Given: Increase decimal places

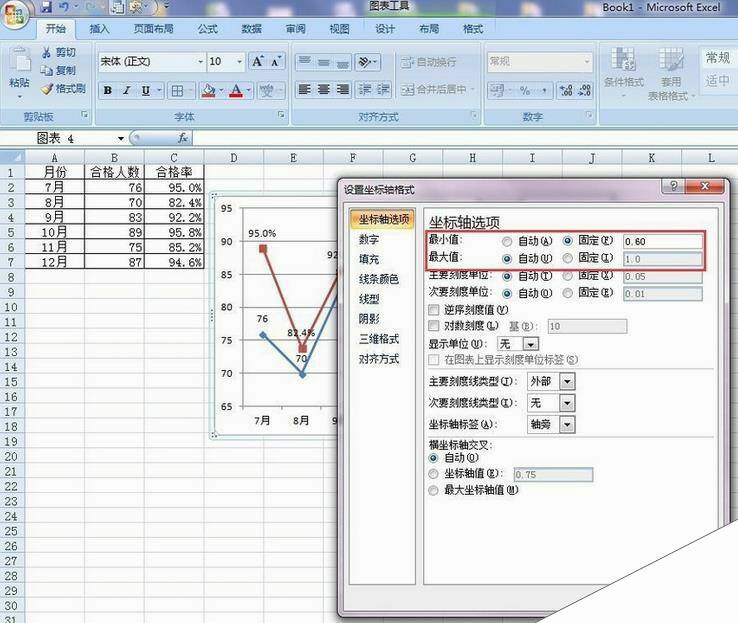Looking at the screenshot, I should [565, 90].
